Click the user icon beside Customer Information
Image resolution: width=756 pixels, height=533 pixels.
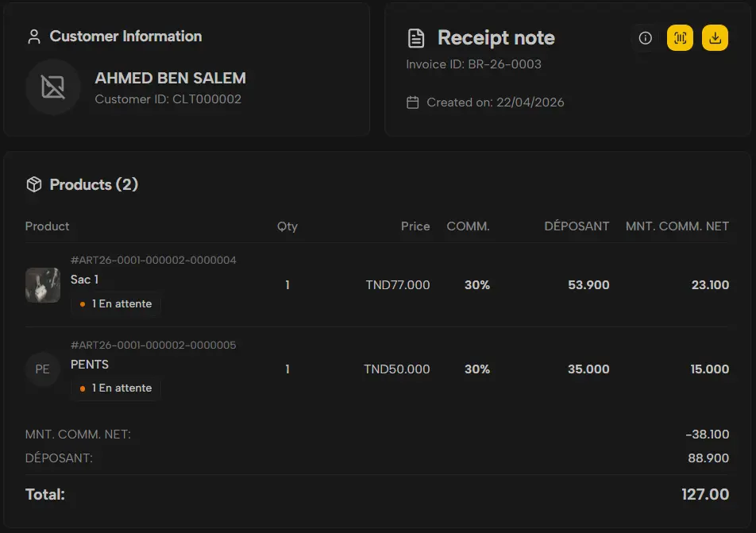pyautogui.click(x=33, y=37)
